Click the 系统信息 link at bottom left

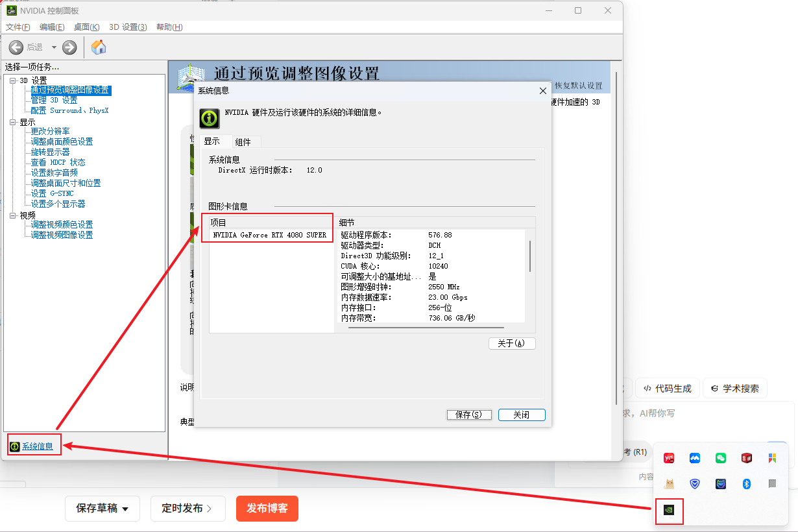pos(38,446)
